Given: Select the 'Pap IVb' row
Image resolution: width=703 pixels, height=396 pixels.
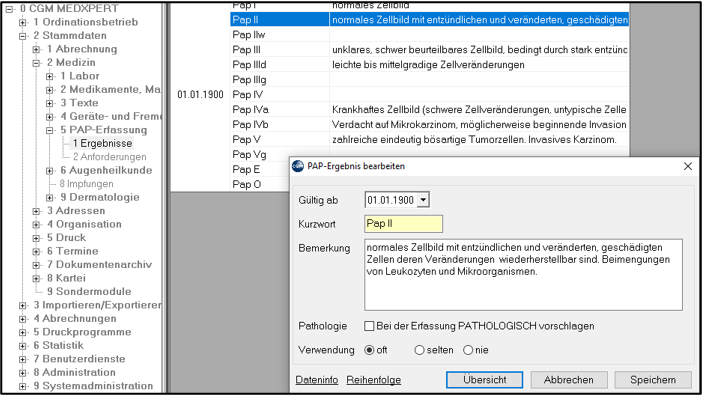Looking at the screenshot, I should (x=429, y=124).
